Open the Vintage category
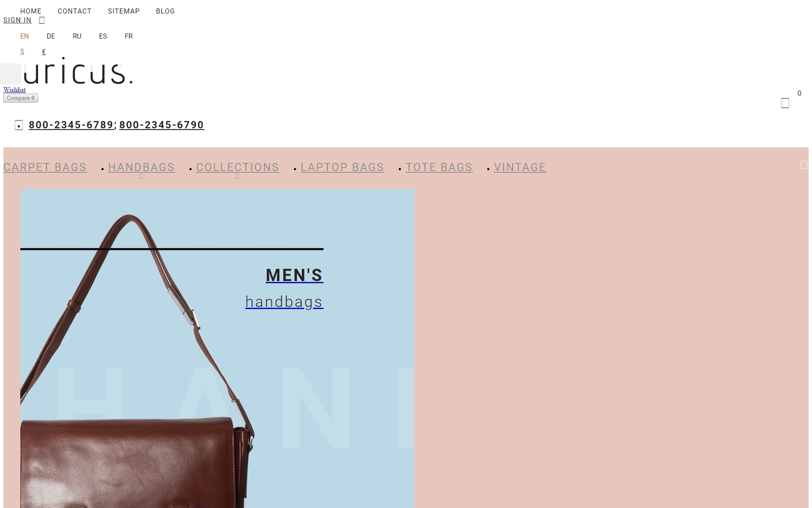This screenshot has width=812, height=508. (520, 167)
